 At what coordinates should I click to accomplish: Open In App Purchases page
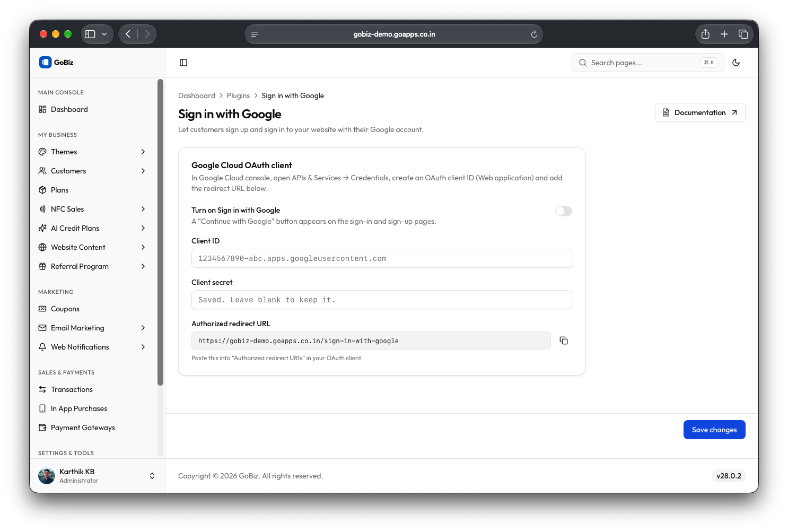click(x=92, y=408)
